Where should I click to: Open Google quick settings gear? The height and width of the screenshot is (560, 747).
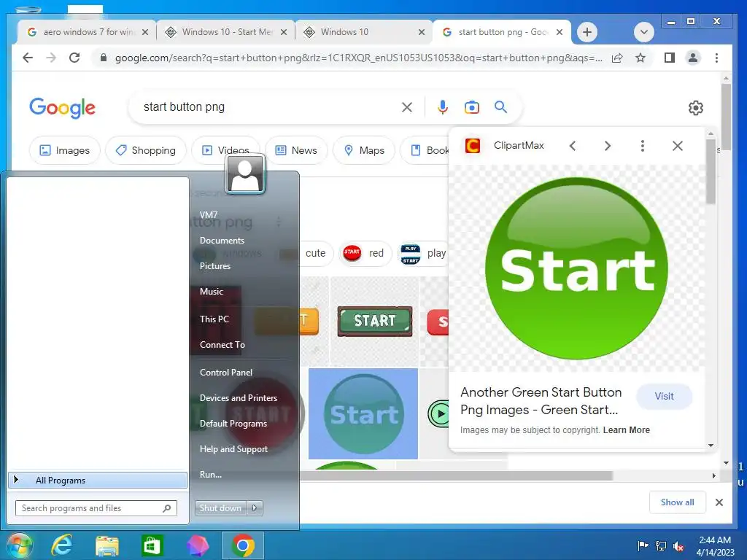coord(695,108)
